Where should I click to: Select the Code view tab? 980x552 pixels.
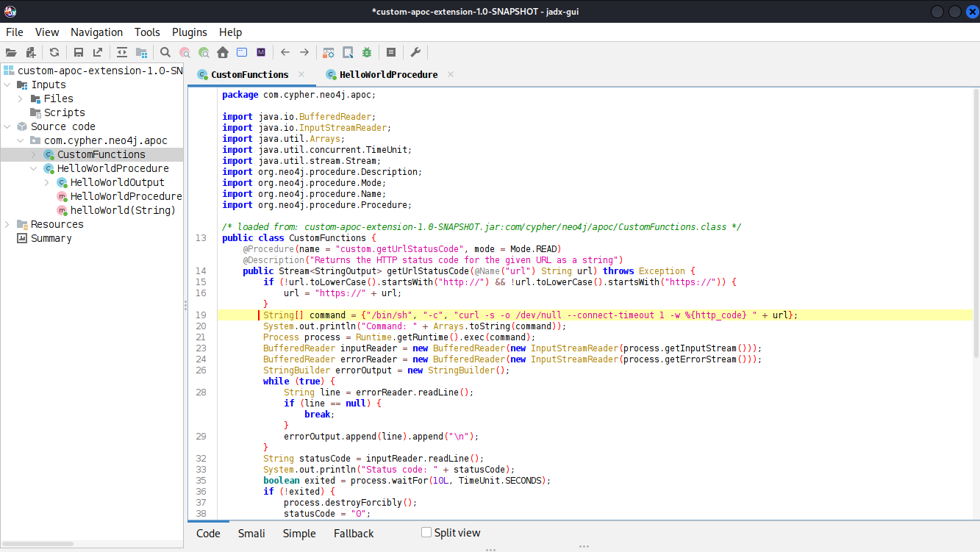(208, 534)
